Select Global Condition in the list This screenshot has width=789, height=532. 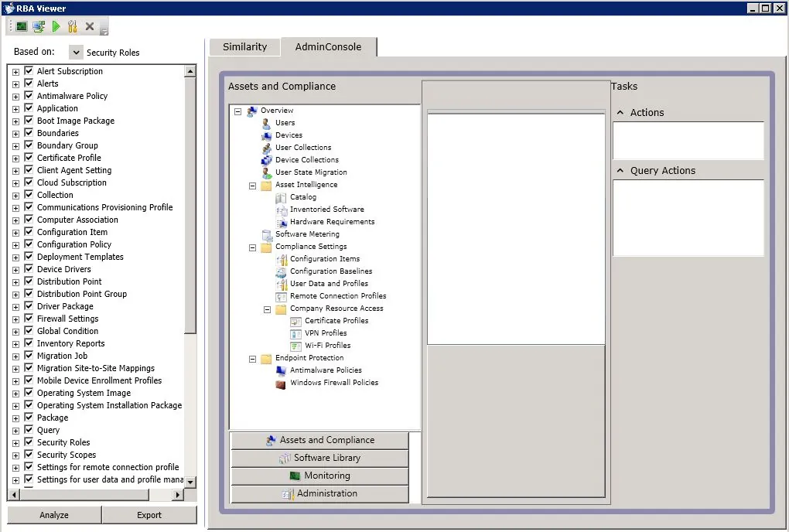67,332
